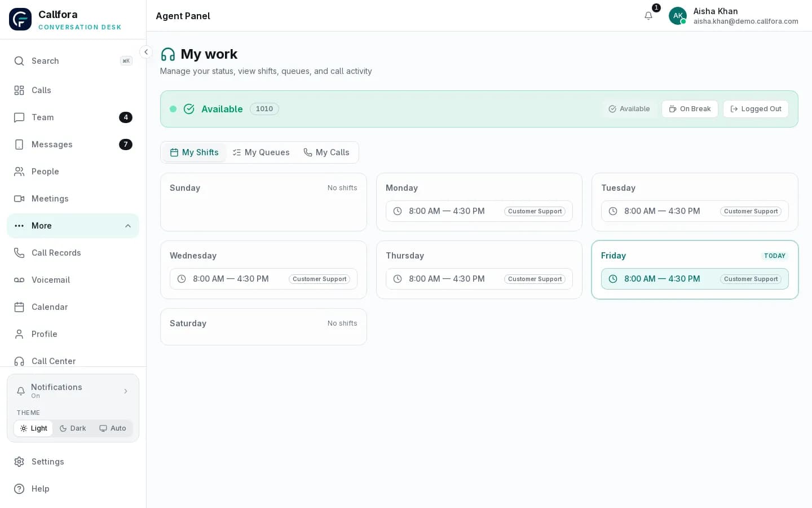Open Calendar in the sidebar

point(73,307)
